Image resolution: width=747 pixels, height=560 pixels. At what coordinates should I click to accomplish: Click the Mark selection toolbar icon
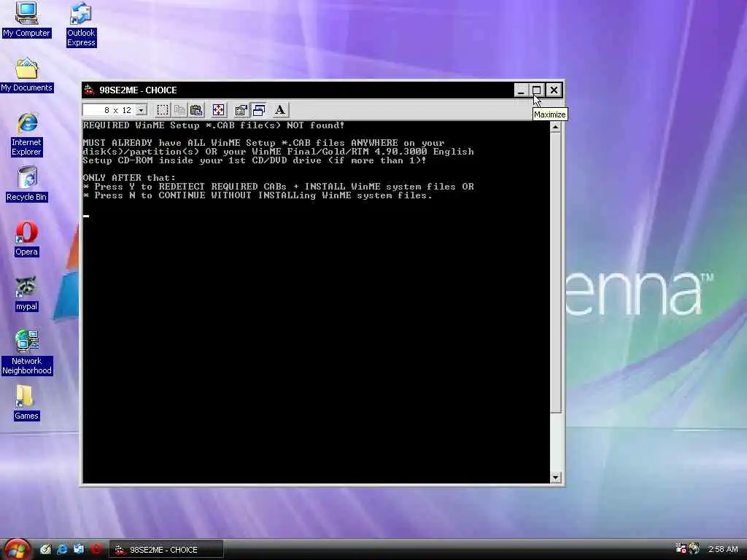pos(163,110)
